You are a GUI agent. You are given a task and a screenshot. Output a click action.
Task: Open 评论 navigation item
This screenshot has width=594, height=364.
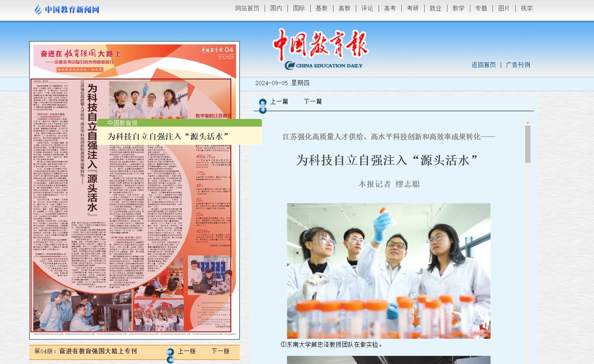(x=367, y=8)
